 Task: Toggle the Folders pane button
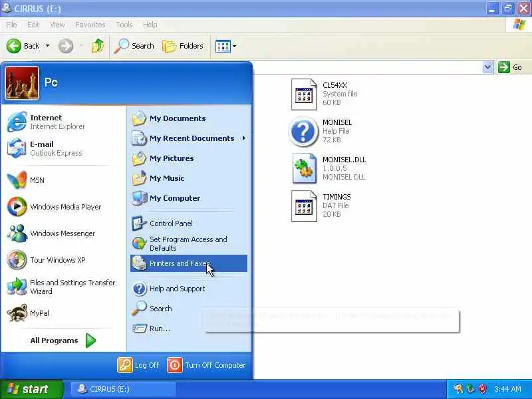click(x=182, y=46)
